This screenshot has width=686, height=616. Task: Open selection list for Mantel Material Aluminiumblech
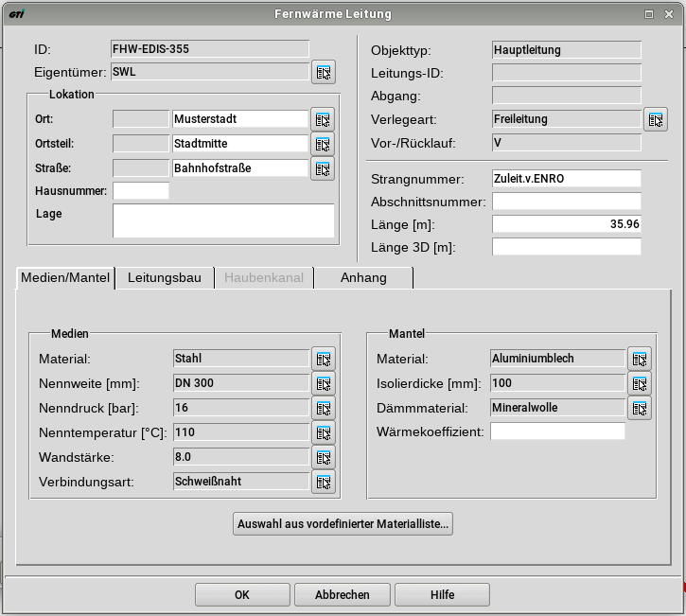coord(640,360)
